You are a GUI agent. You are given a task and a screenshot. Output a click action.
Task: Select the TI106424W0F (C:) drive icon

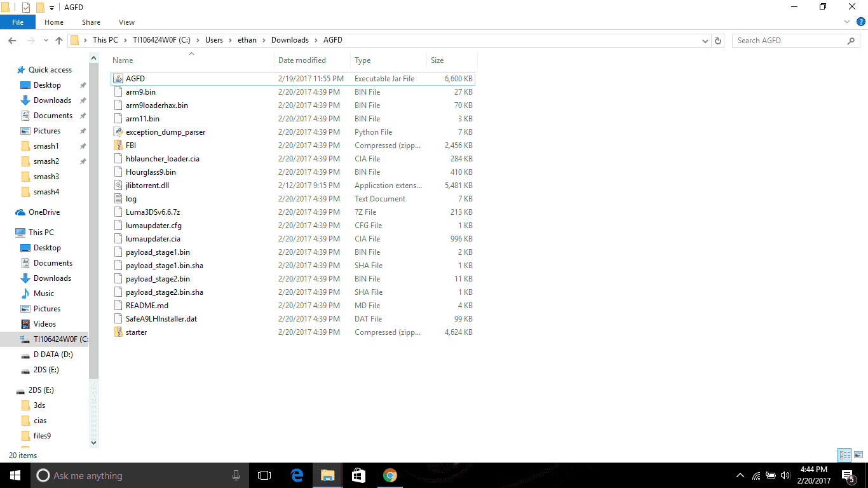[x=25, y=339]
